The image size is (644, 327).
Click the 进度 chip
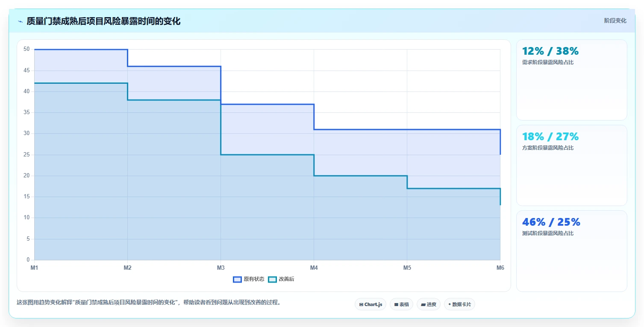[x=428, y=304]
